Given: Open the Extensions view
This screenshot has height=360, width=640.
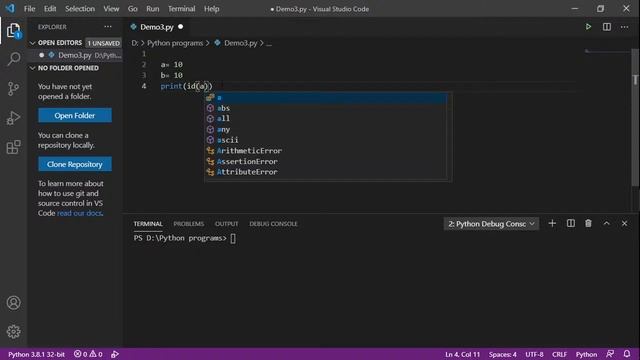Looking at the screenshot, I should point(13,147).
